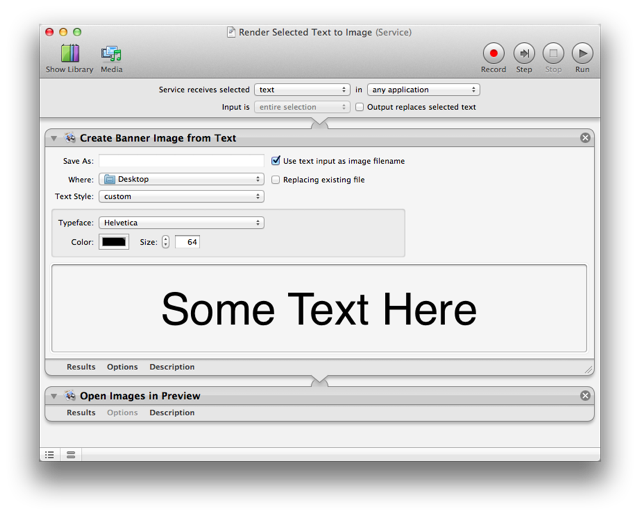Choose a font from Typeface dropdown

pos(181,223)
